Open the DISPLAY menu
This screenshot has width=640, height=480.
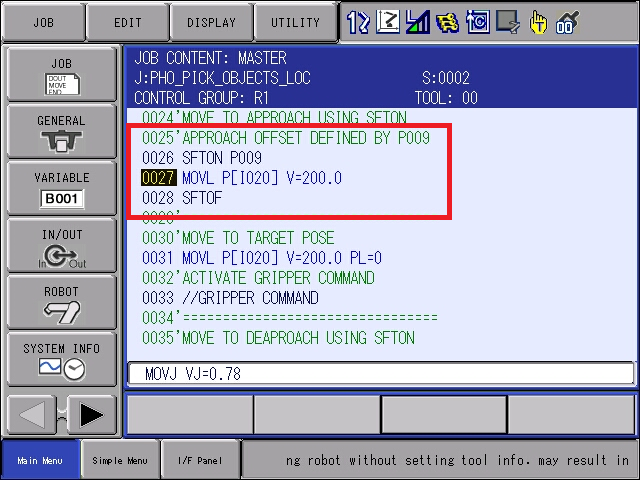[x=211, y=22]
